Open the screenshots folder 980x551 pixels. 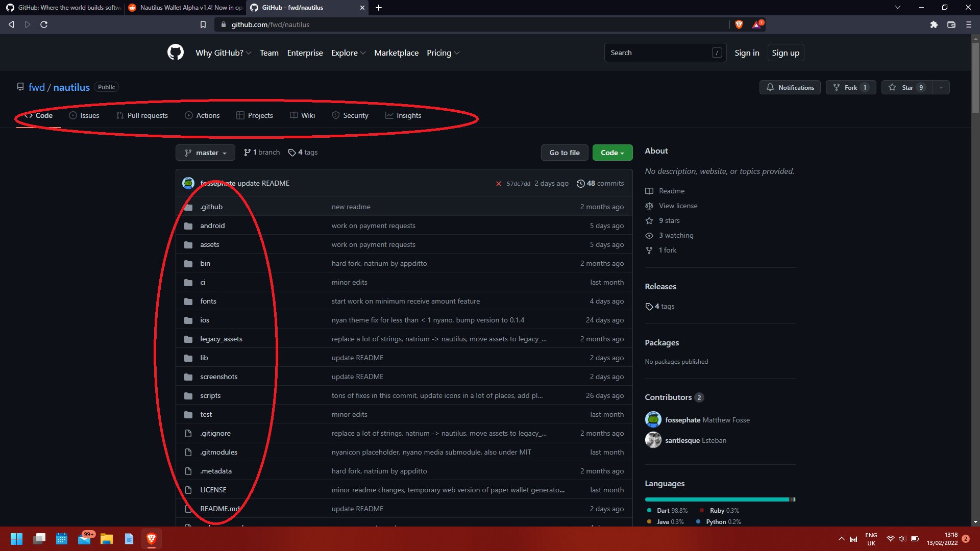219,377
